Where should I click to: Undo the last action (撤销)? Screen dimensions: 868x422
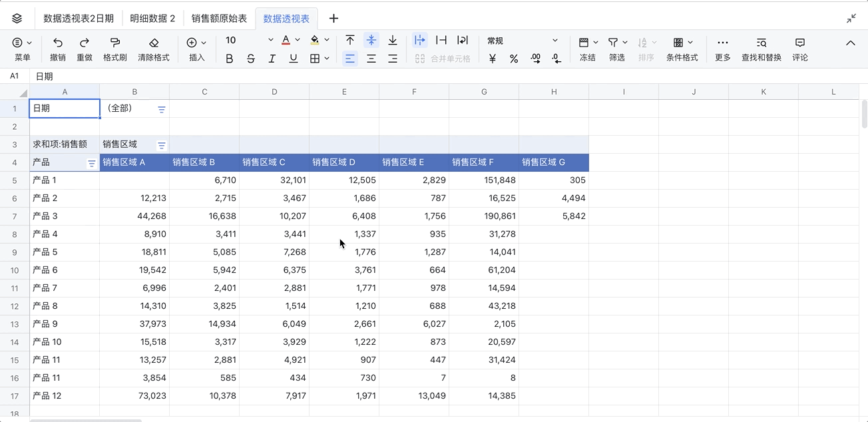(58, 49)
